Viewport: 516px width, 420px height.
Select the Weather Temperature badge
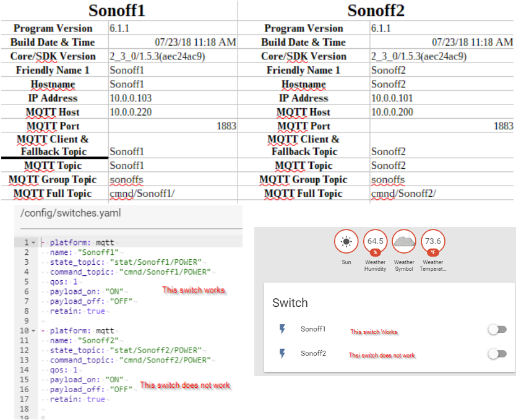coord(432,241)
